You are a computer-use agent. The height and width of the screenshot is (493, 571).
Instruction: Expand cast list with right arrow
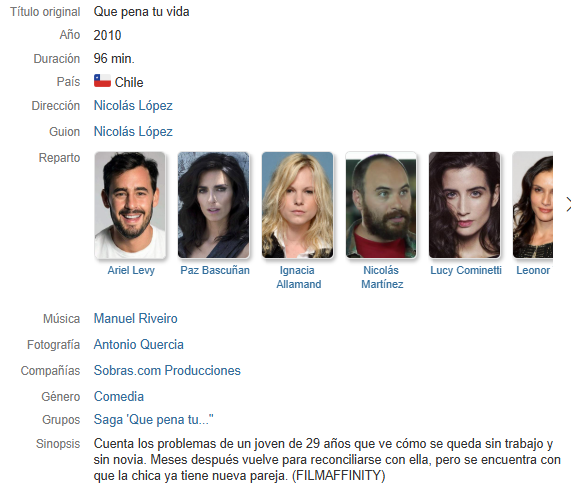(x=568, y=205)
